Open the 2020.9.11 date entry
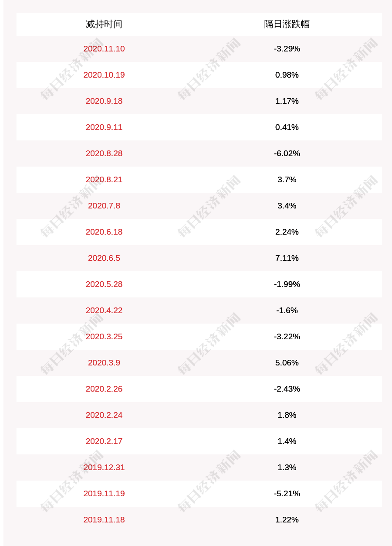392x546 pixels. click(104, 127)
